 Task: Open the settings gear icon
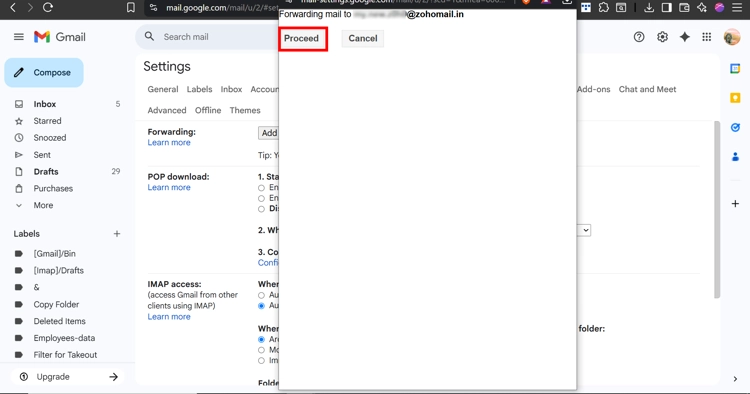point(662,37)
